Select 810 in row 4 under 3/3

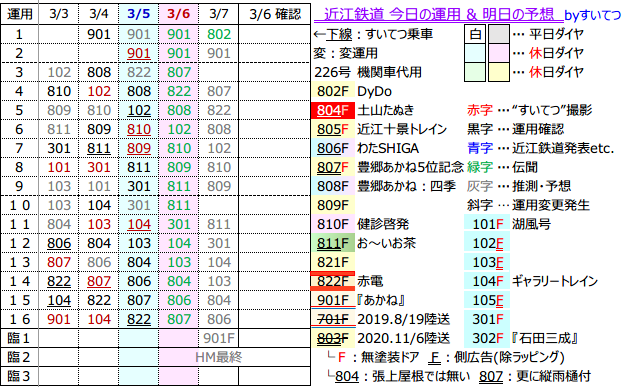coord(59,91)
